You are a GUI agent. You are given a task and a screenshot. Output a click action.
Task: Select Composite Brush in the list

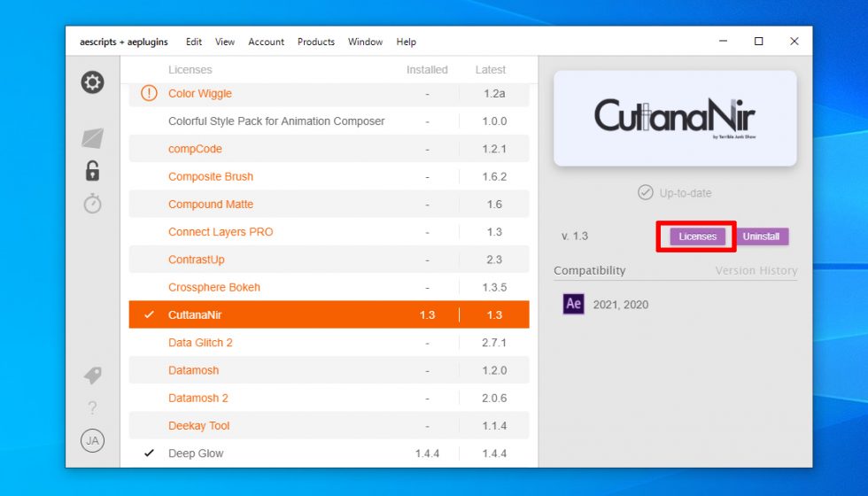pos(329,176)
